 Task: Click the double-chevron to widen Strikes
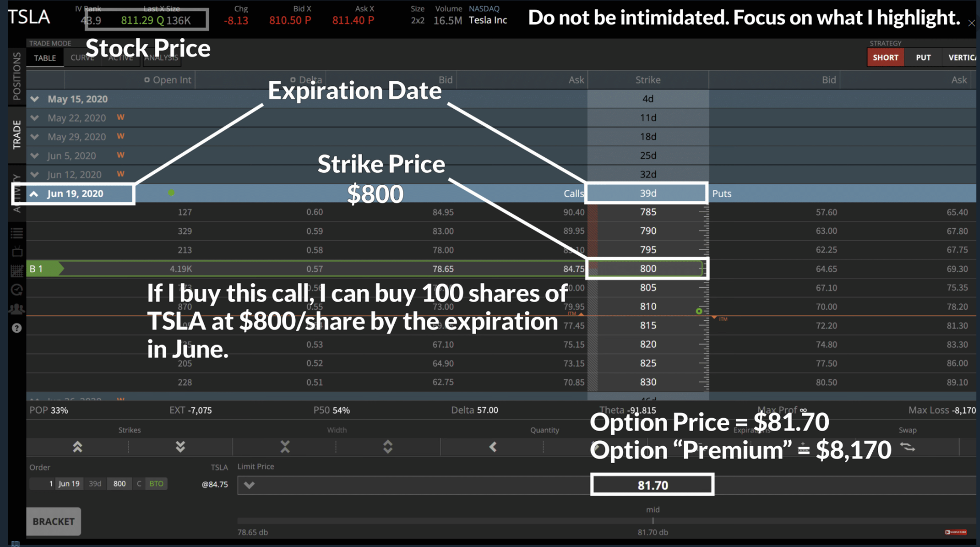click(77, 446)
